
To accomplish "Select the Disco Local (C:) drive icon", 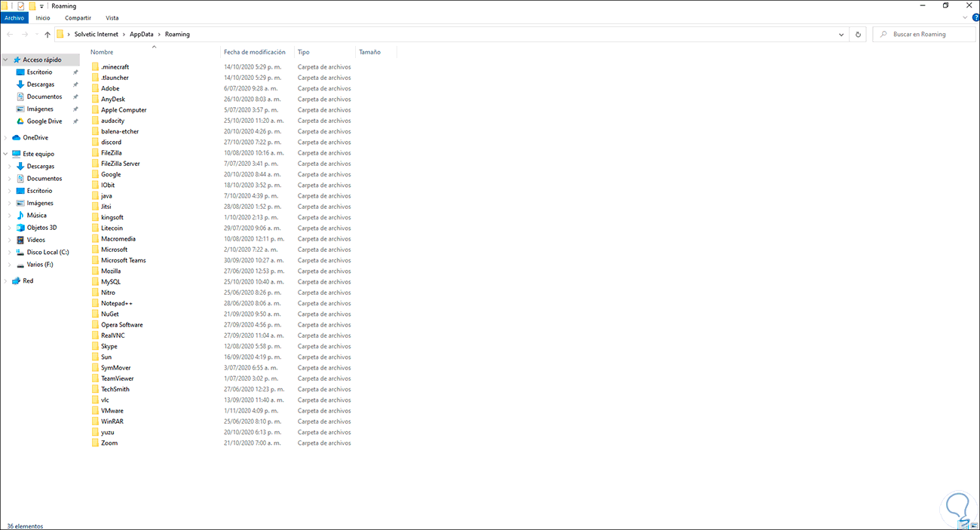I will click(20, 253).
